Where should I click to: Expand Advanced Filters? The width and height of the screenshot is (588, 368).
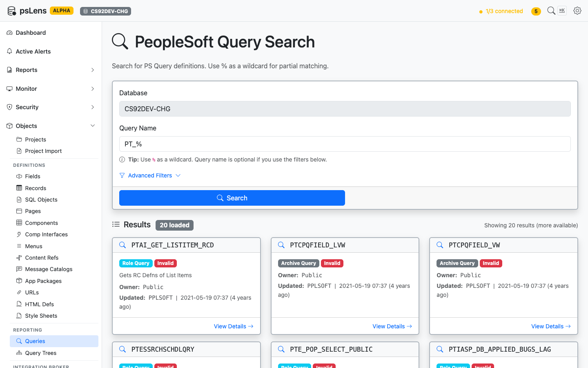point(150,175)
